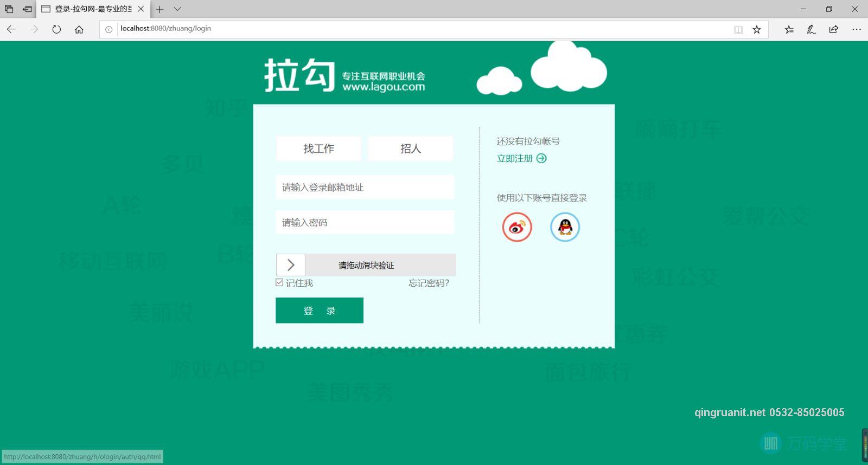Image resolution: width=868 pixels, height=465 pixels.
Task: Click the tabs set aside icon
Action: [x=9, y=9]
